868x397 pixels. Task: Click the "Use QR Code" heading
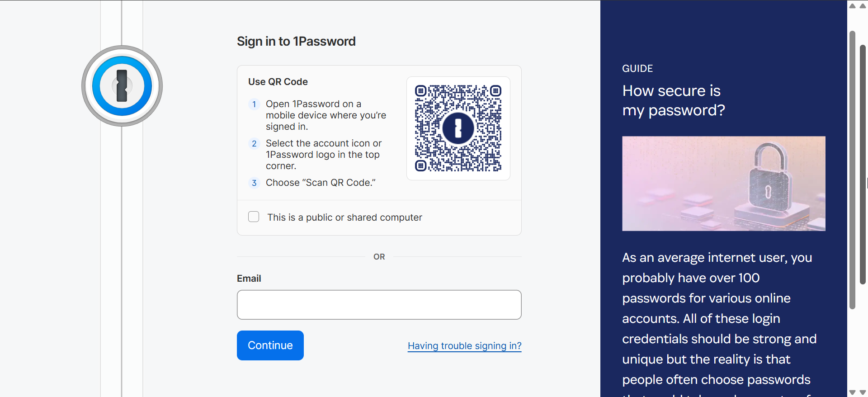(278, 82)
